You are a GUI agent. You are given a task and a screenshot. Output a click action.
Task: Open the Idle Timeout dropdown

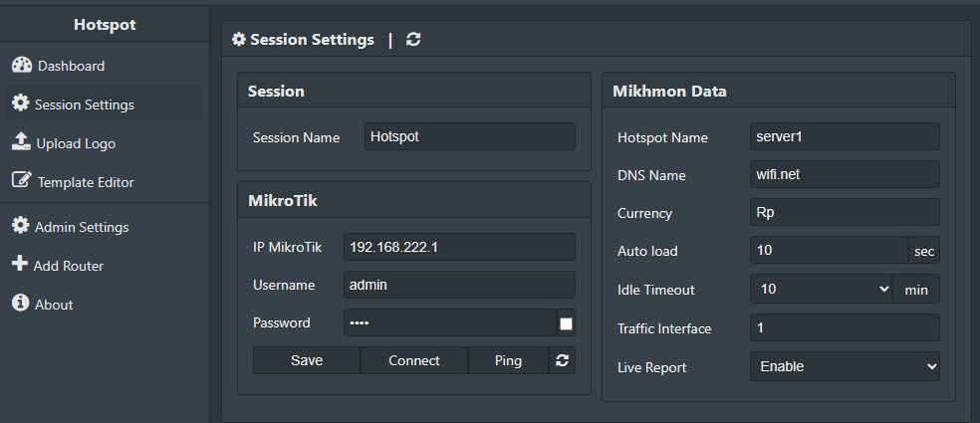click(822, 290)
